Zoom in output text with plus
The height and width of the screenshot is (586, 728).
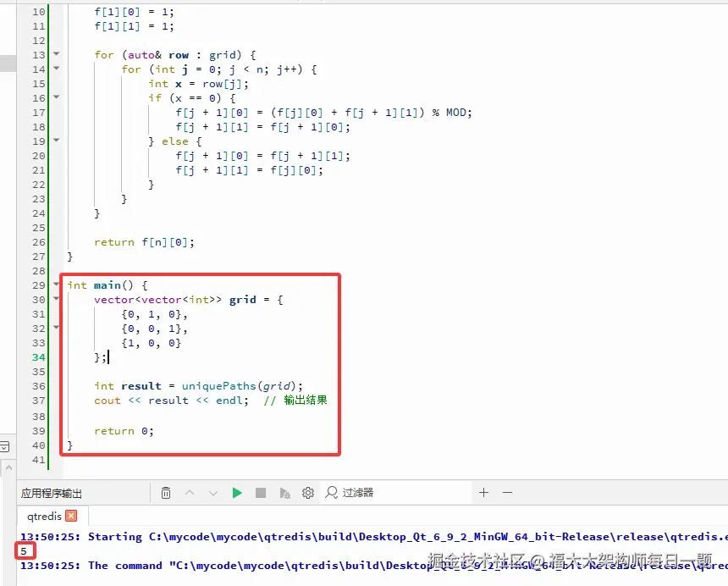[483, 493]
